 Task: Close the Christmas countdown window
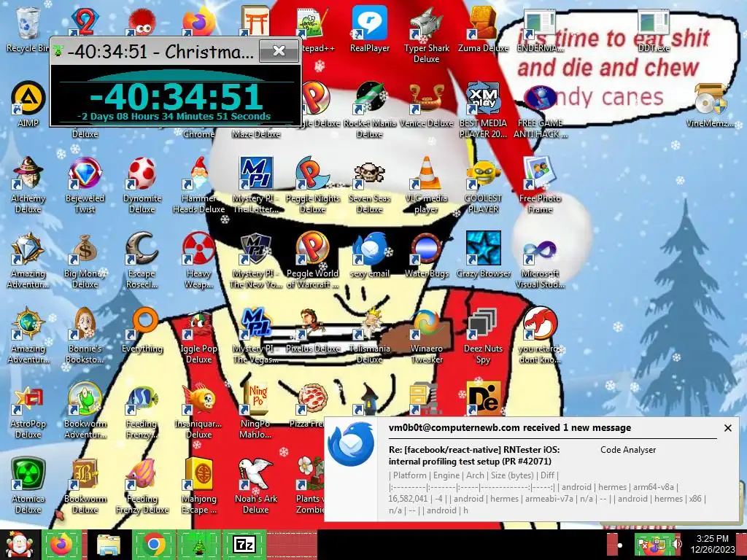click(279, 50)
